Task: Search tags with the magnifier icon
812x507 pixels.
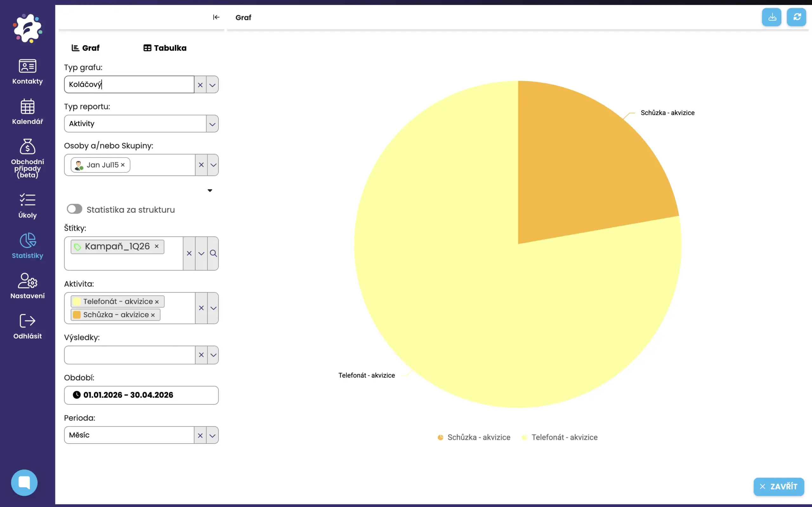Action: tap(213, 253)
